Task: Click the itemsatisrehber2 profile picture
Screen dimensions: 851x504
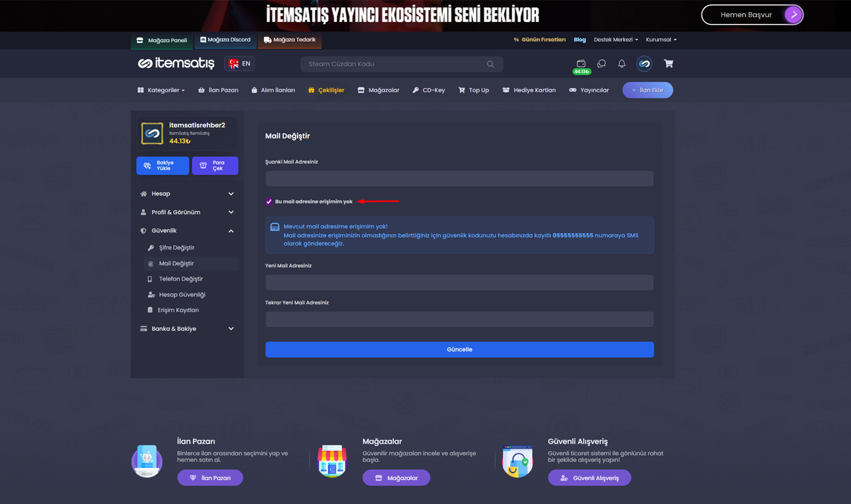Action: coord(152,134)
